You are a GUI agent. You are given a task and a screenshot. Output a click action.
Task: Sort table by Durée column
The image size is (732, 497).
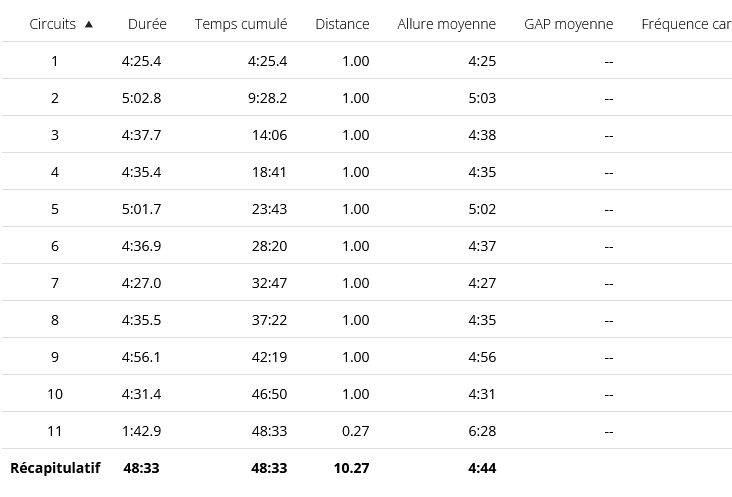click(147, 24)
